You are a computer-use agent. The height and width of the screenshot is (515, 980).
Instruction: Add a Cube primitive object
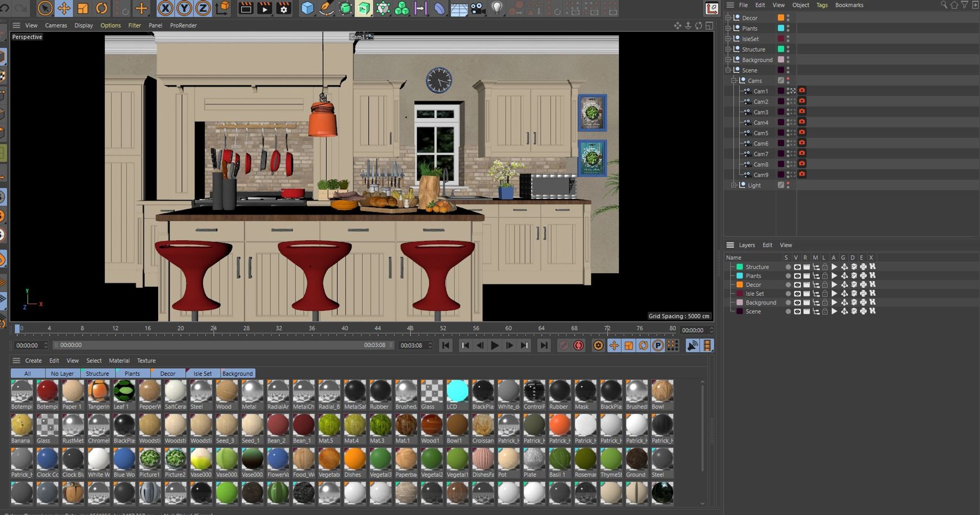click(307, 8)
